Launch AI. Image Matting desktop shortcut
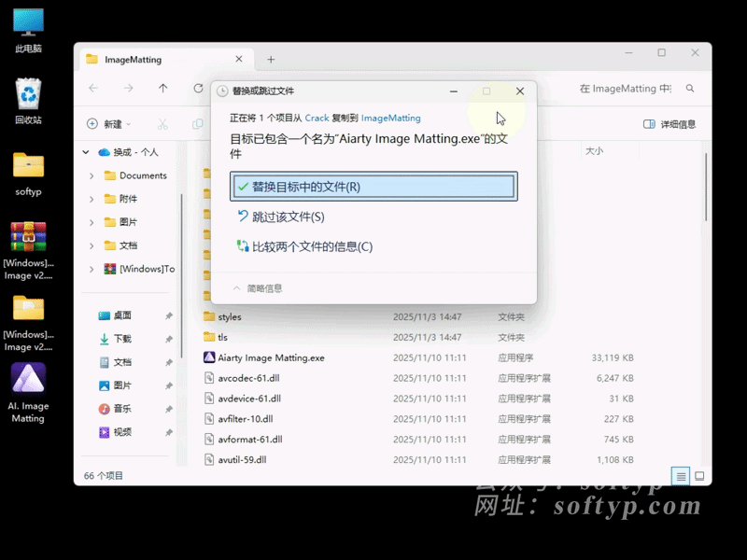The image size is (747, 560). tap(28, 393)
